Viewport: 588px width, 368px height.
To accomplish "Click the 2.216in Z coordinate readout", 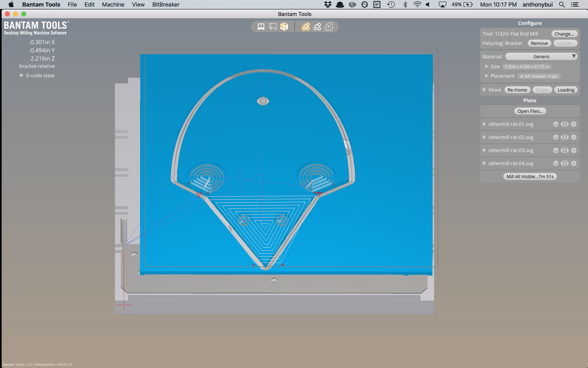I will [42, 58].
